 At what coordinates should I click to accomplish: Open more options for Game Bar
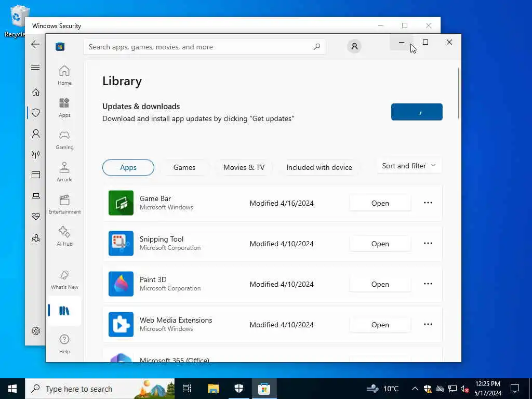(x=428, y=203)
